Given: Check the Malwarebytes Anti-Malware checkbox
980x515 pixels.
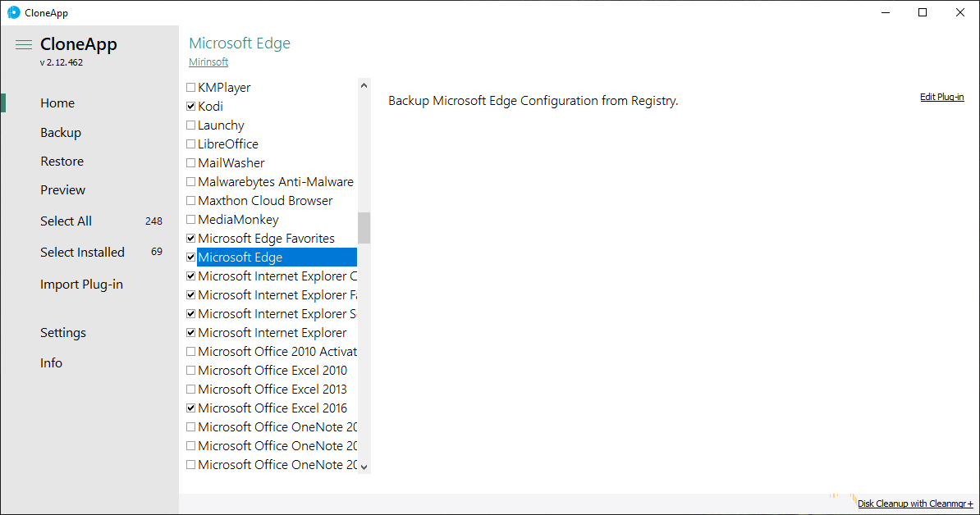Looking at the screenshot, I should [190, 182].
